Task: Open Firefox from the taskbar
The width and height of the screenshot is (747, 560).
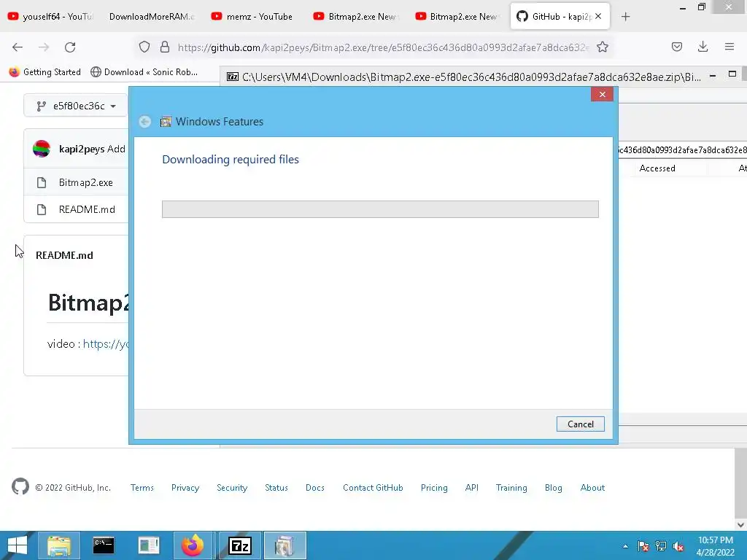Action: pos(193,545)
